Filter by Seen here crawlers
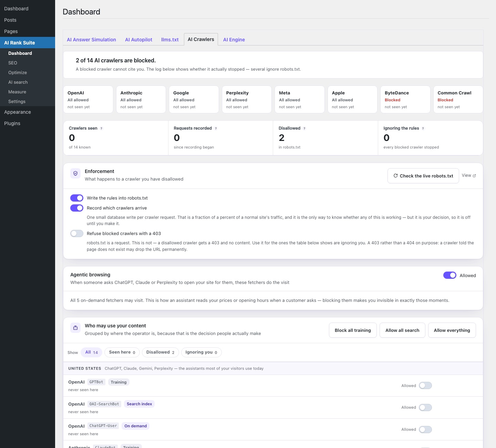 (x=122, y=352)
